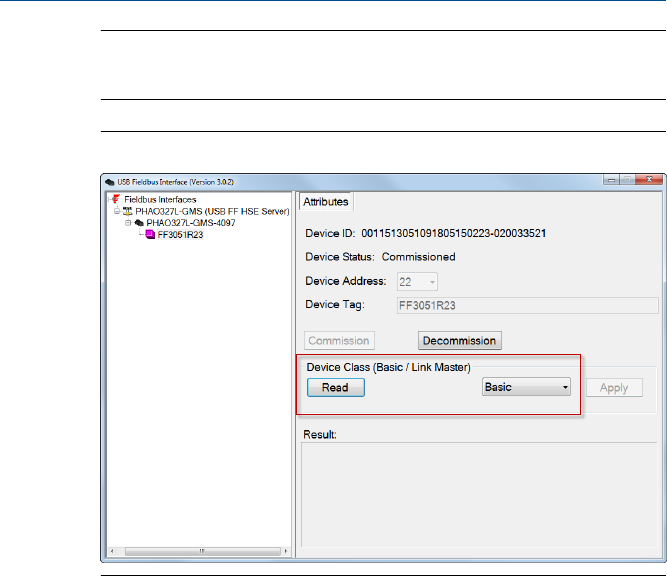
Task: Collapse the PHAO327L-GMS server tree node
Action: click(116, 211)
